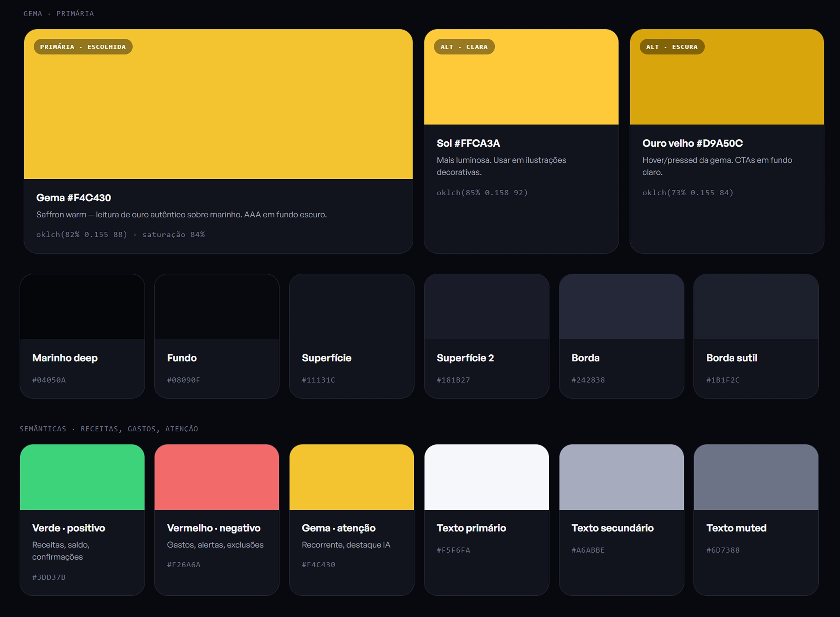Screen dimensions: 840x617
Task: Click the hex code '#08090F'
Action: pyautogui.click(x=184, y=380)
